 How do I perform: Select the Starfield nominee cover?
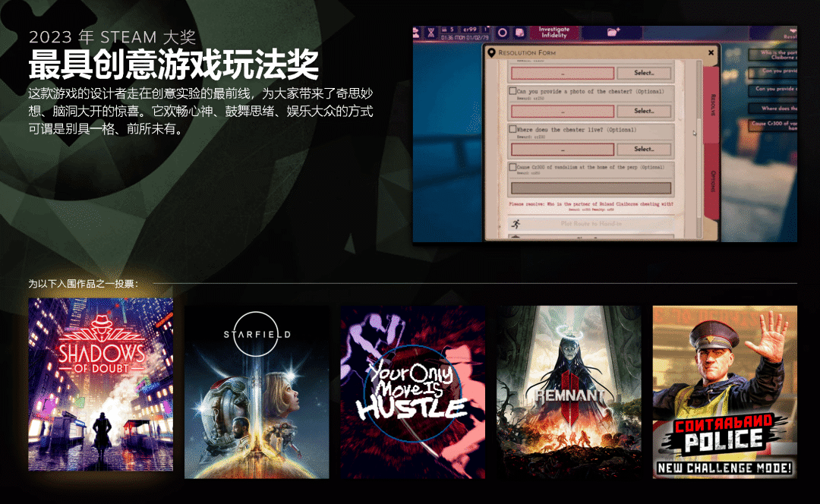pyautogui.click(x=257, y=392)
